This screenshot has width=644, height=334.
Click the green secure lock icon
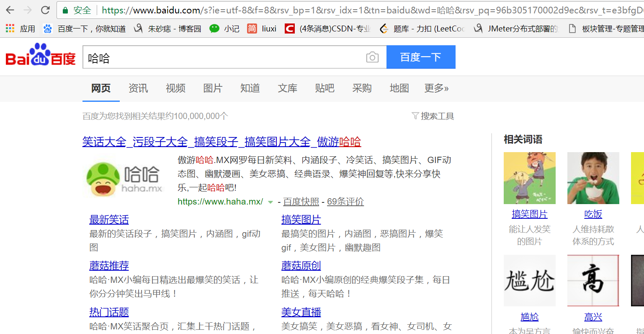pos(65,10)
